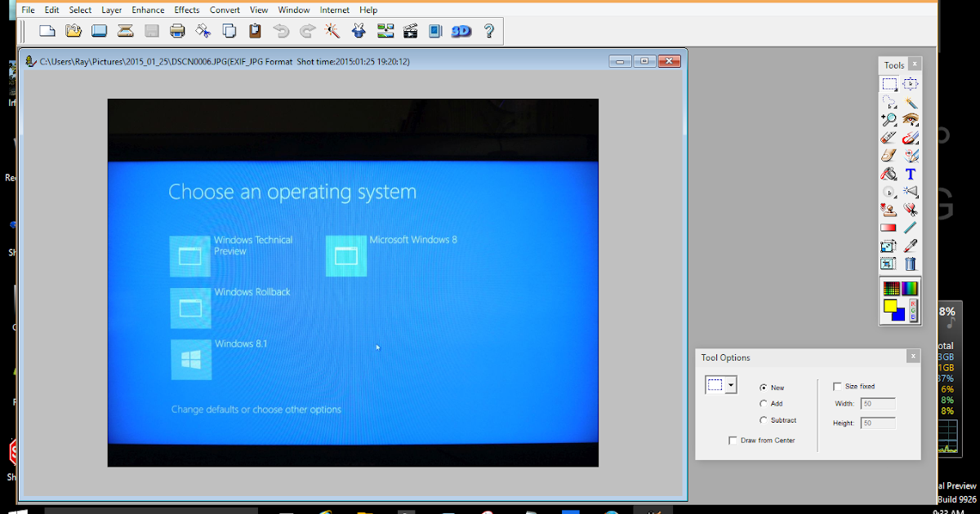Copy using the duplicate pages icon

coord(229,31)
